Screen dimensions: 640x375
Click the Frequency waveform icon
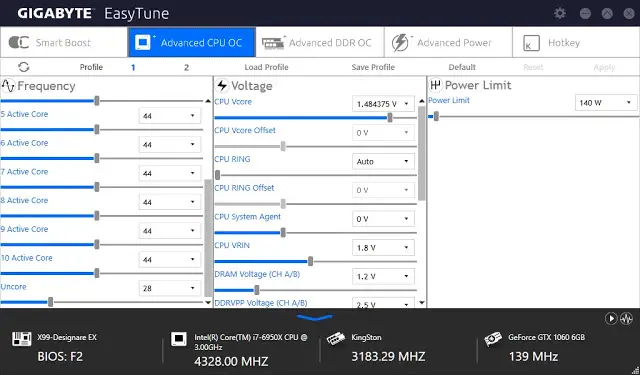tap(8, 86)
